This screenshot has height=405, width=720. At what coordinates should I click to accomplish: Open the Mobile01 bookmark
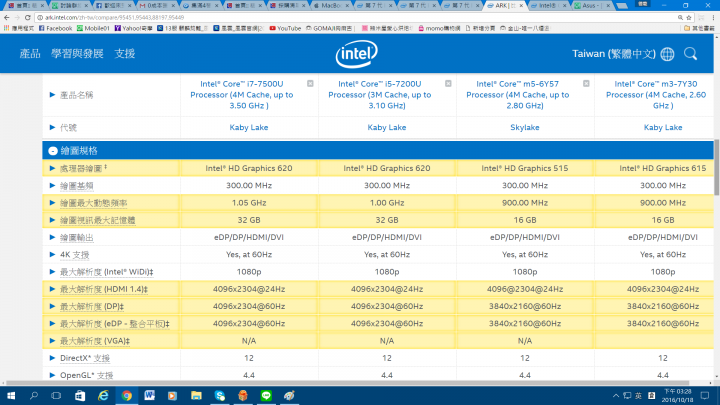[94, 28]
